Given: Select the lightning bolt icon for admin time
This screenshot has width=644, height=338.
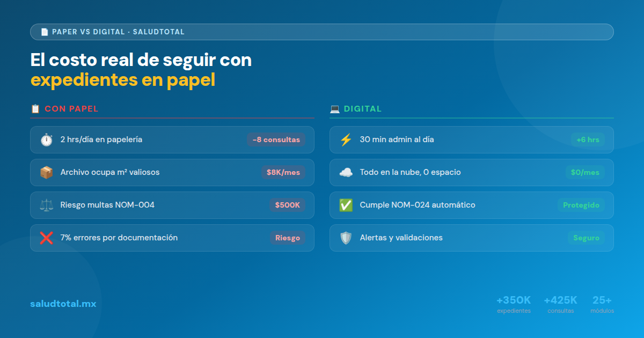Looking at the screenshot, I should (347, 139).
